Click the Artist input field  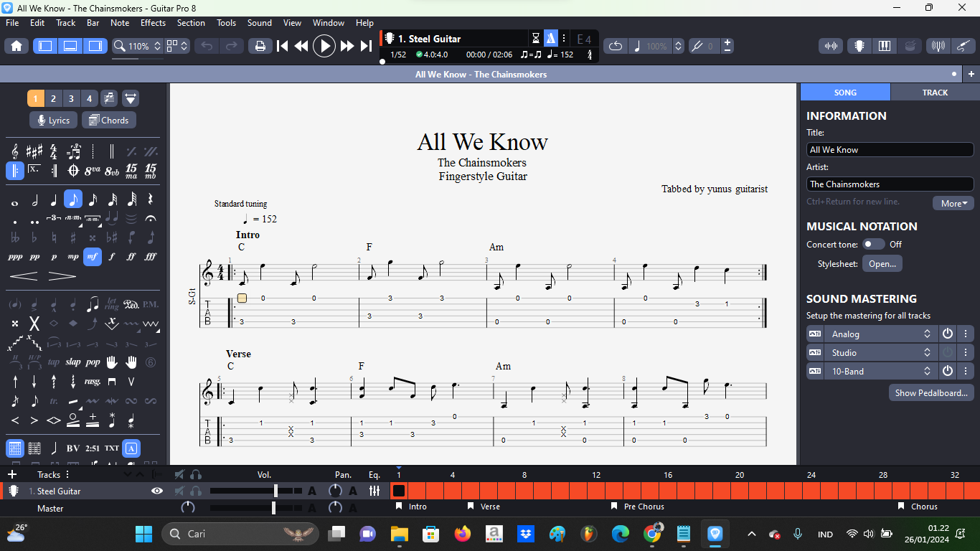coord(890,184)
